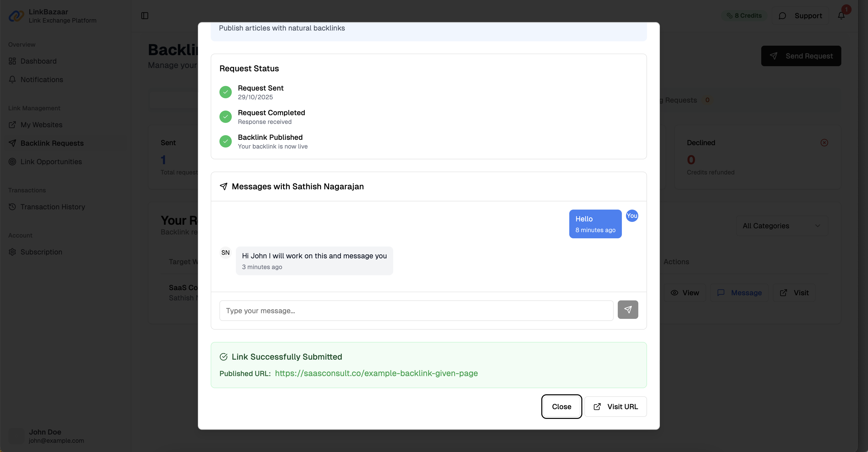
Task: Click the 8 Credits badge
Action: [744, 15]
